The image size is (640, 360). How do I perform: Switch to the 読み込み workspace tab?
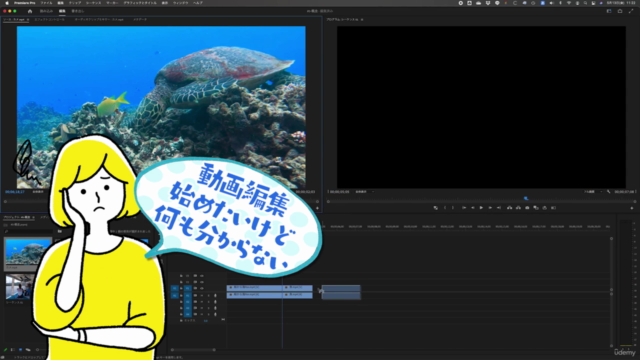[46, 11]
